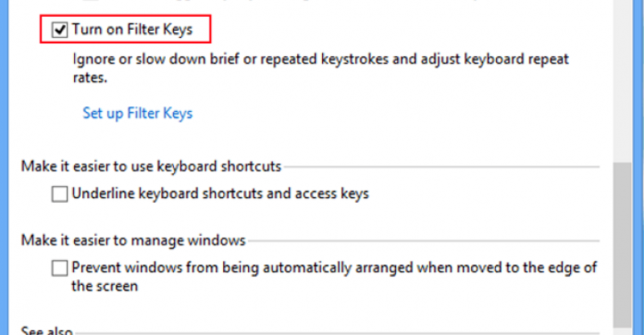Viewport: 644px width, 335px height.
Task: Uncheck the Turn on Filter Keys checkbox
Action: point(59,31)
